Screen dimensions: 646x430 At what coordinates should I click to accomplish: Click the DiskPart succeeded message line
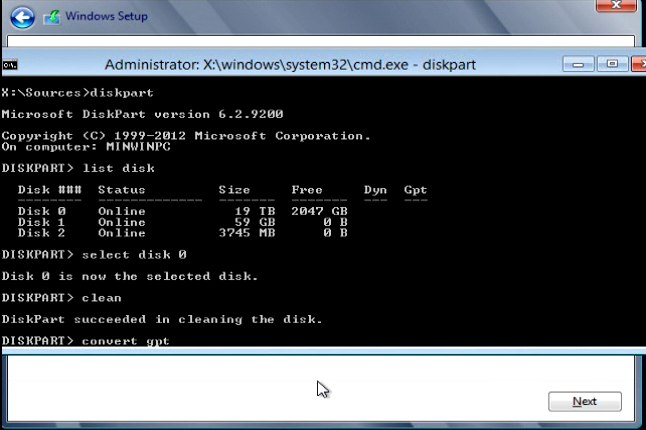[162, 319]
